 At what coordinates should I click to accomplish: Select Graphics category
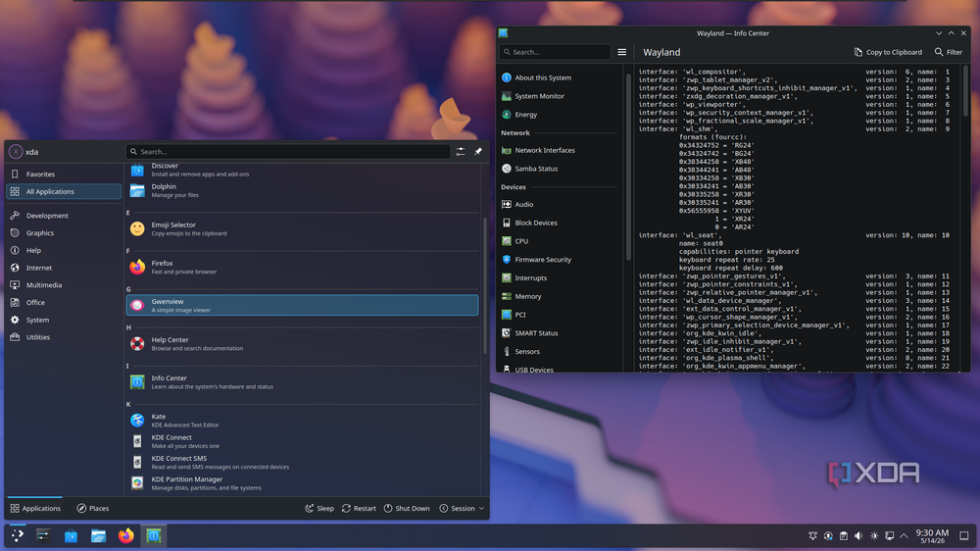click(x=63, y=232)
